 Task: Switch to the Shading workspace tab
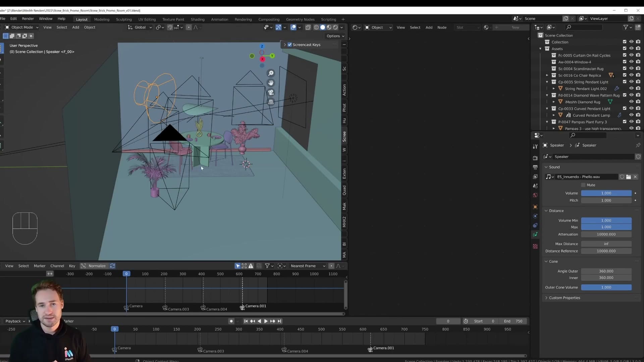click(198, 19)
